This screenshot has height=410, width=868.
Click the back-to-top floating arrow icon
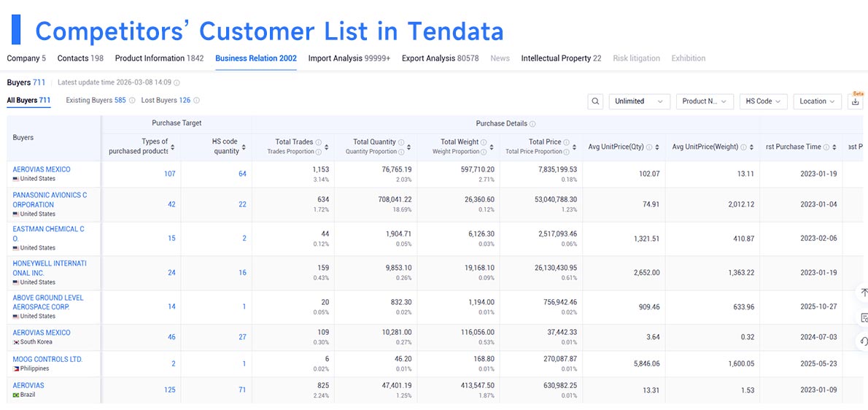point(864,293)
